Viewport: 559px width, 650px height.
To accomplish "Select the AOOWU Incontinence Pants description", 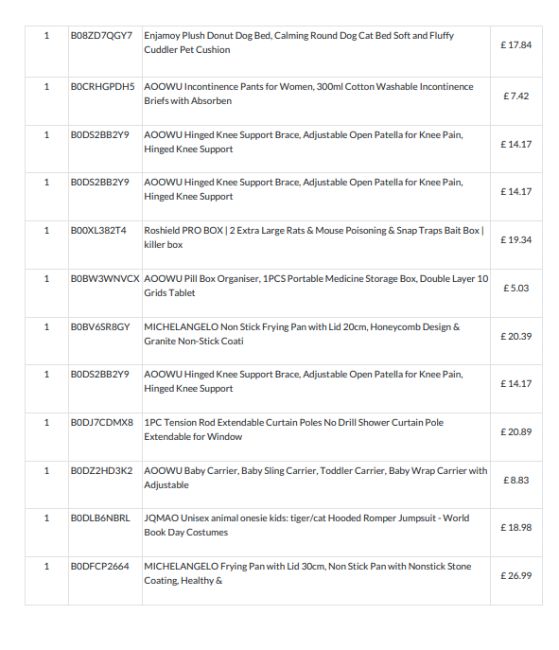I will point(309,94).
